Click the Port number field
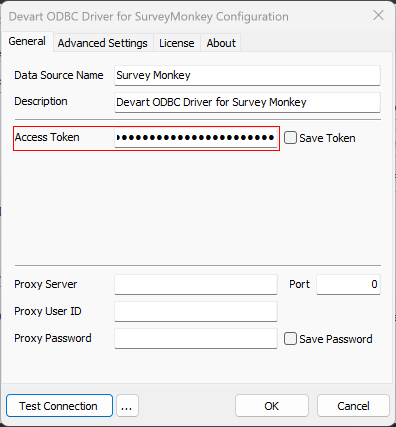The height and width of the screenshot is (427, 396). pyautogui.click(x=348, y=284)
